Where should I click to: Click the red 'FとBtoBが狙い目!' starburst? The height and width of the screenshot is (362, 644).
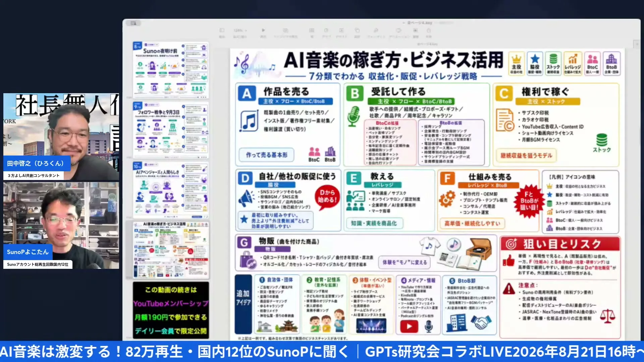529,201
